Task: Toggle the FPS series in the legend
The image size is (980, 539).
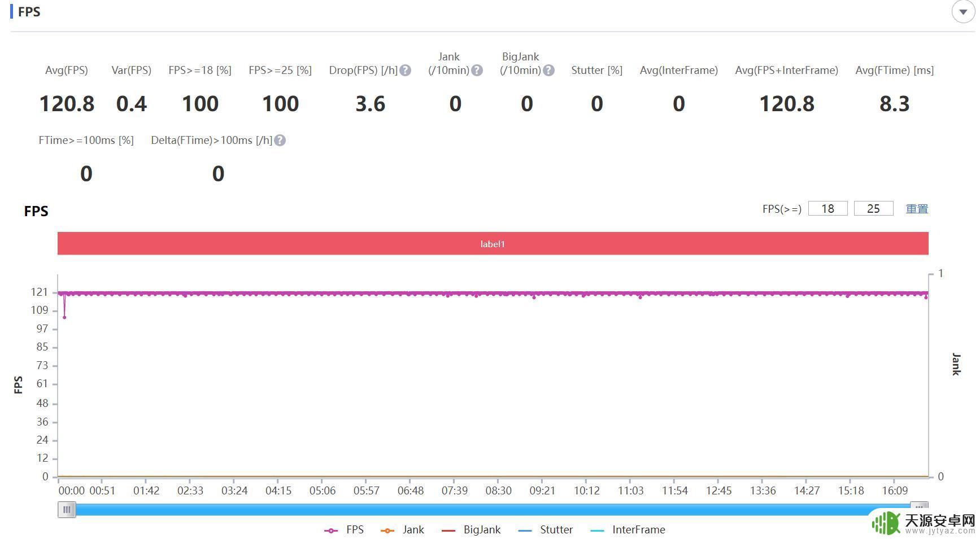Action: pyautogui.click(x=344, y=530)
